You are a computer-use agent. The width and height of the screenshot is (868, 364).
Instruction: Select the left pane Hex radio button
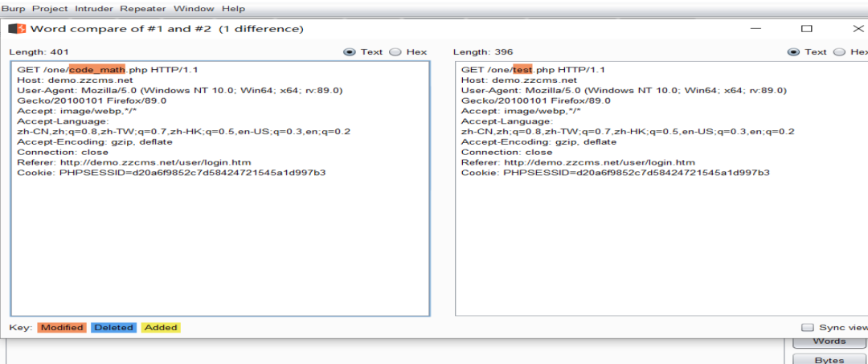(395, 52)
